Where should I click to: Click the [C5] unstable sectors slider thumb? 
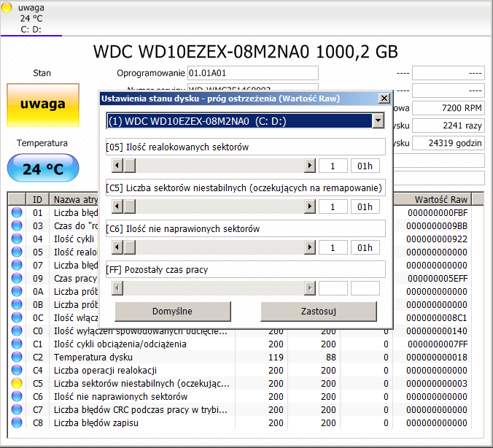(x=130, y=206)
